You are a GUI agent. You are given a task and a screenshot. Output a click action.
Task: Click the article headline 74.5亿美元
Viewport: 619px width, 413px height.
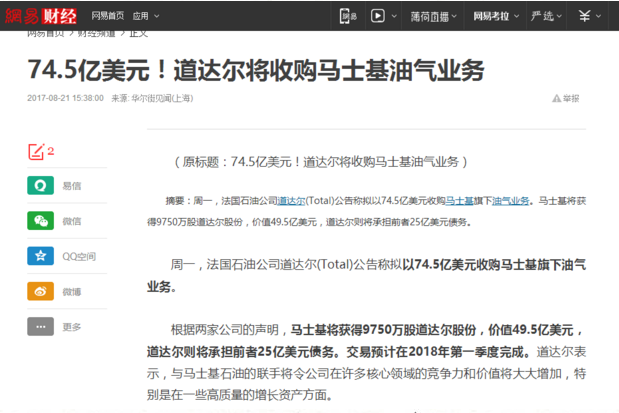pos(256,70)
